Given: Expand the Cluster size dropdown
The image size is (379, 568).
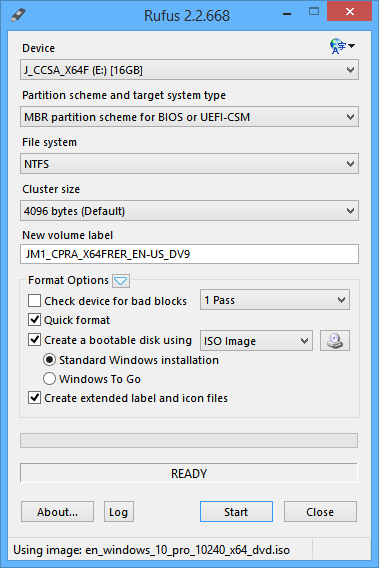Looking at the screenshot, I should [190, 211].
